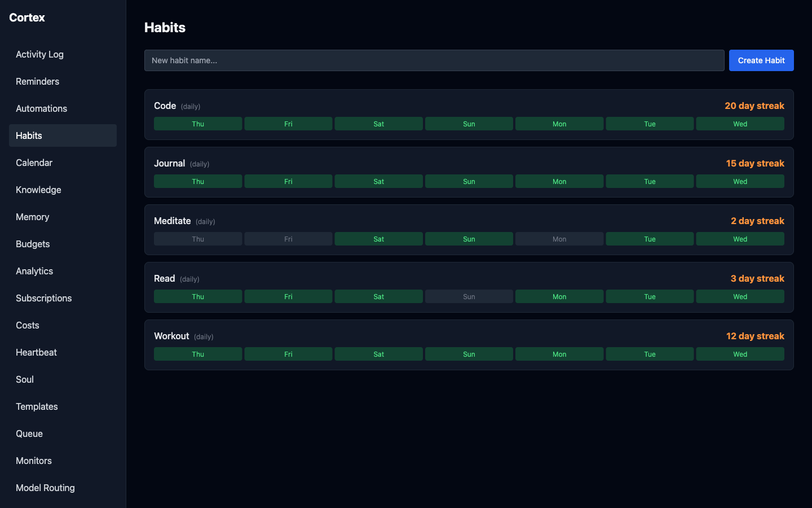This screenshot has height=508, width=812.
Task: Toggle Friday for the Meditate habit
Action: (288, 239)
